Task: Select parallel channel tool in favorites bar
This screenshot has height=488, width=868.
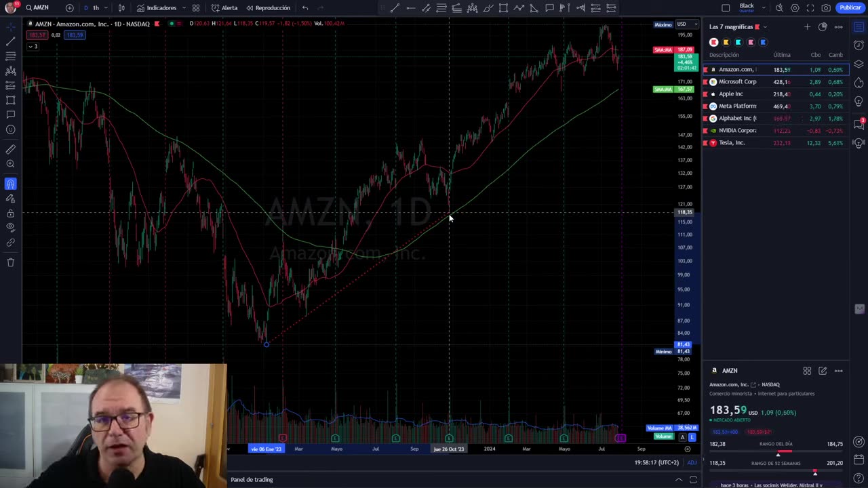Action: [426, 7]
